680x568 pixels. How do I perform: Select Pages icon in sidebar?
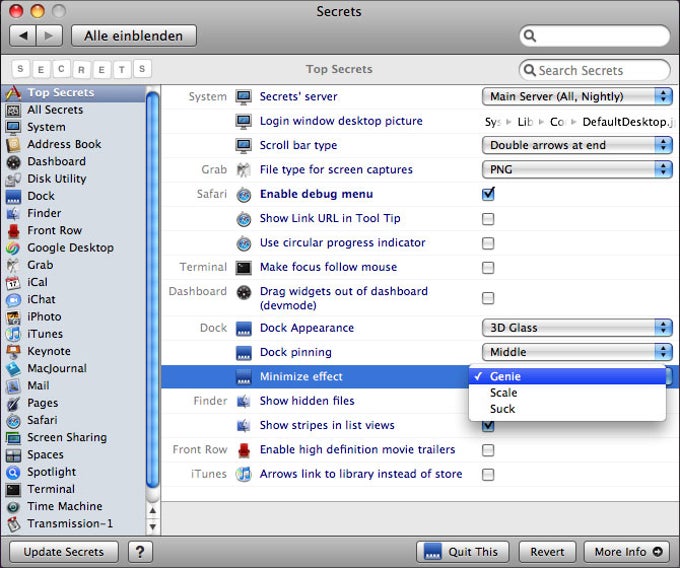click(13, 403)
